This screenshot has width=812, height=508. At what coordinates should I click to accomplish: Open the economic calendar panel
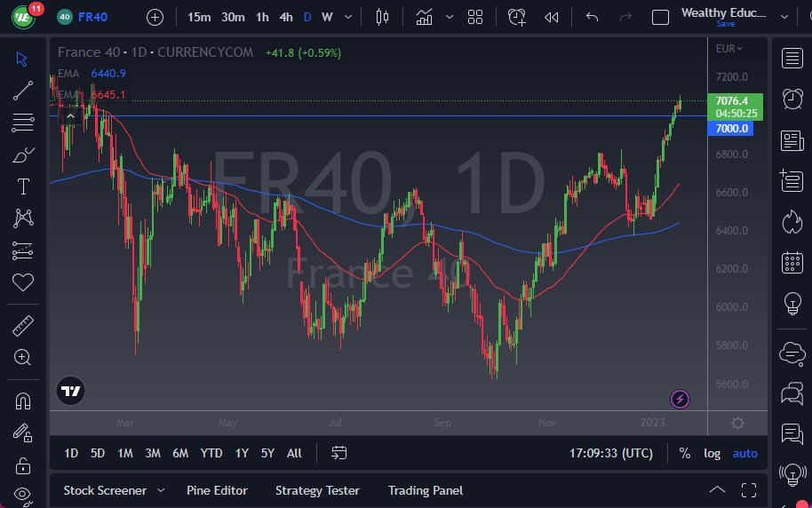click(792, 263)
